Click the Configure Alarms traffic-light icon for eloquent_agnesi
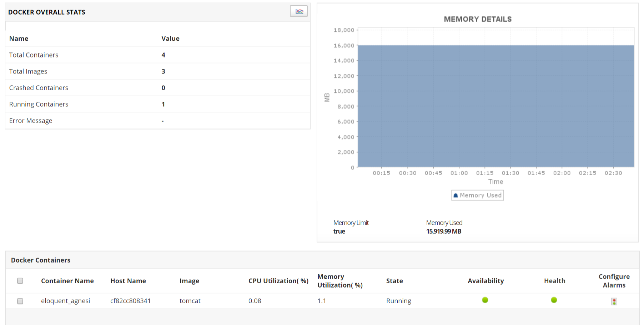 pyautogui.click(x=614, y=302)
